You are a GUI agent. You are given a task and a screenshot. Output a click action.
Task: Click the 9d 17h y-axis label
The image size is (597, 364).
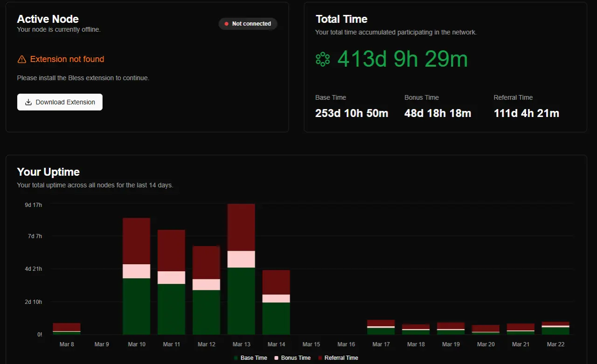coord(34,205)
